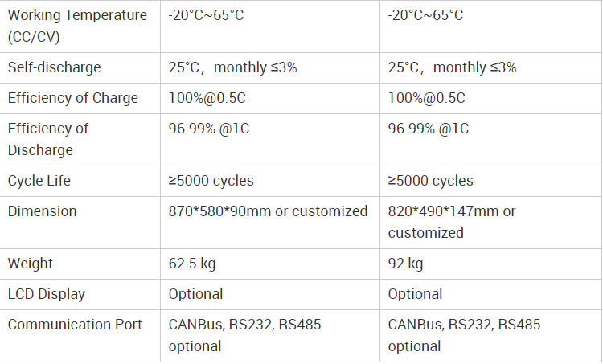Viewport: 603px width, 364px height.
Task: Click the 92 kg weight value
Action: tap(406, 264)
